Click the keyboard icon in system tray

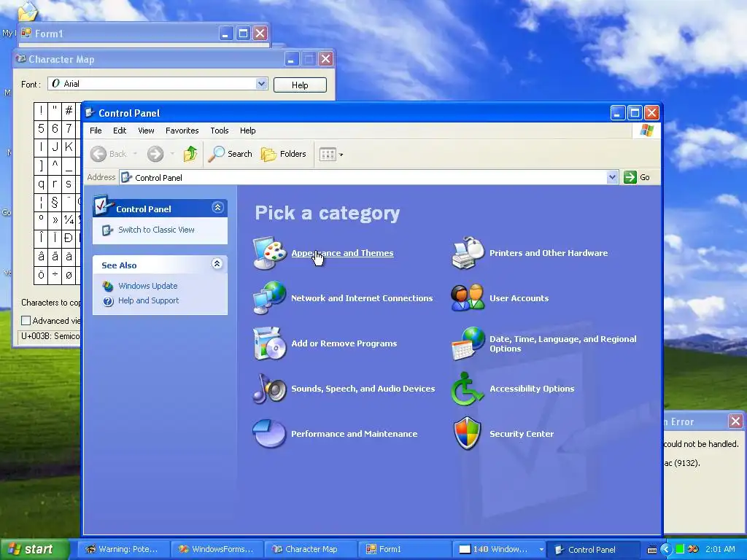pos(652,550)
